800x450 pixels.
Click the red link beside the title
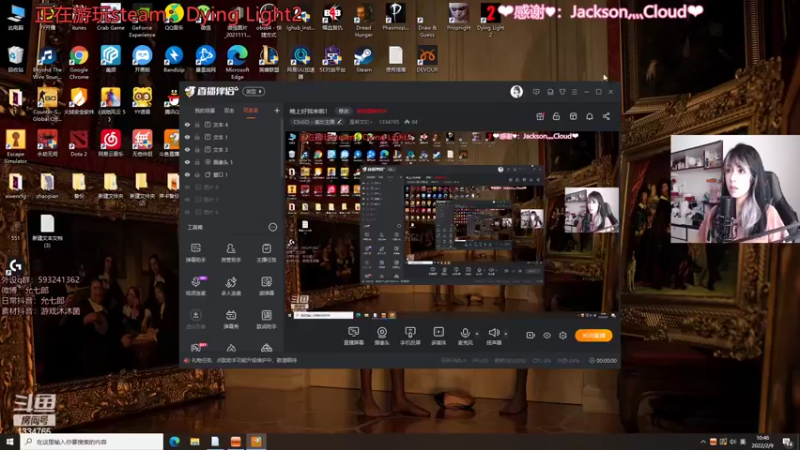coord(372,111)
